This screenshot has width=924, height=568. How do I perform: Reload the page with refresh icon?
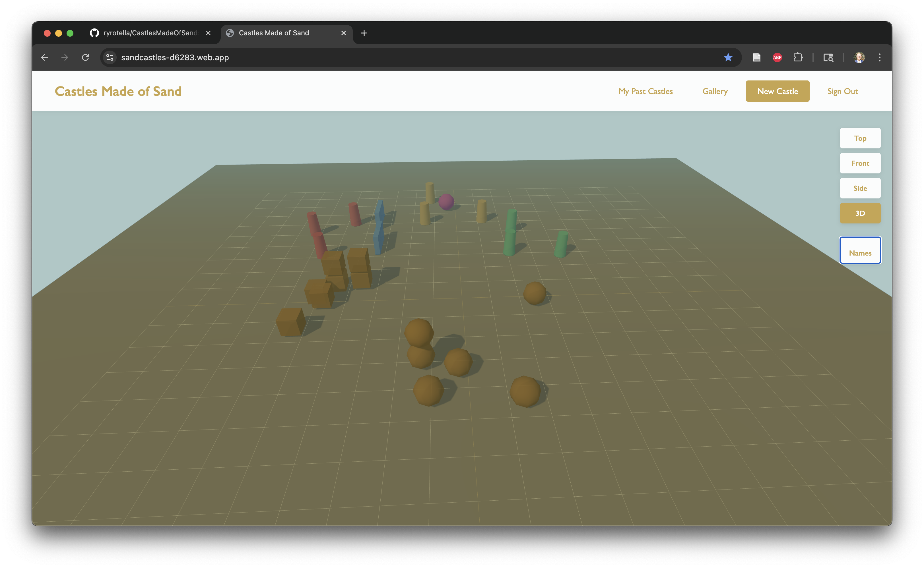[85, 57]
